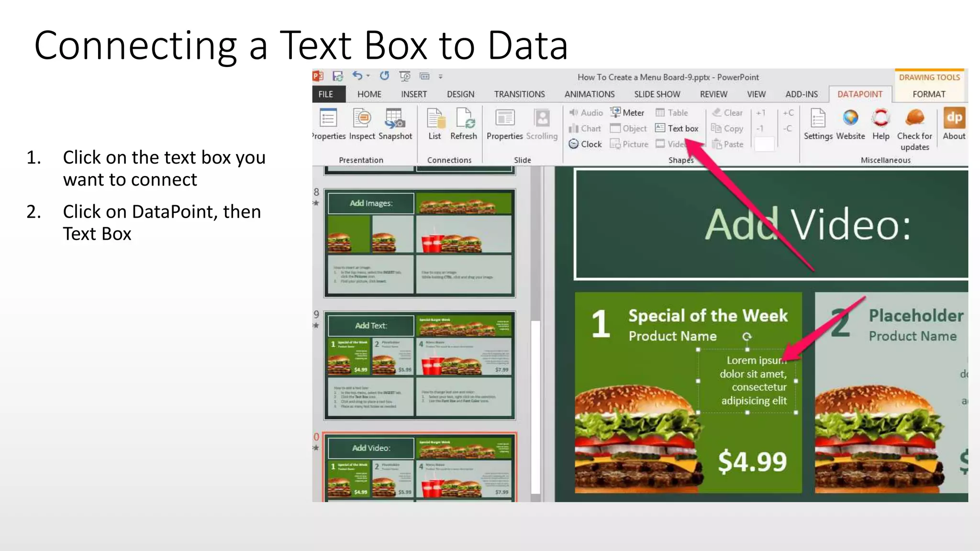980x551 pixels.
Task: Open the Drawing Tools FORMAT tab
Action: click(929, 94)
